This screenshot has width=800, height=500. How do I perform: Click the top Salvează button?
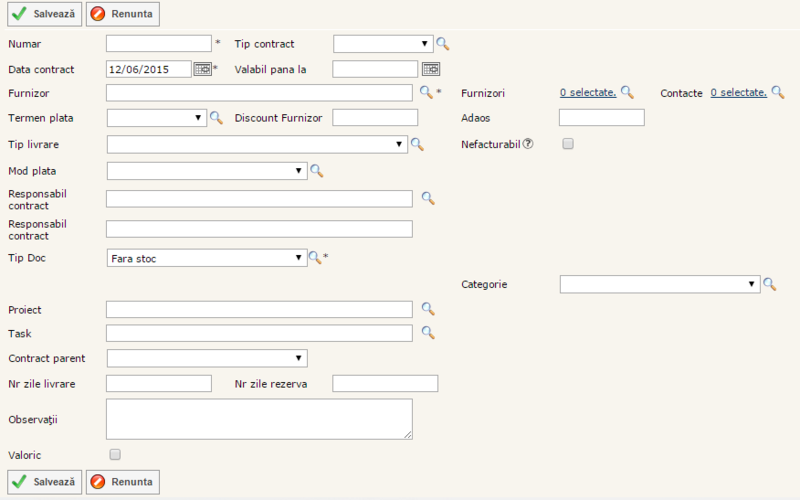pyautogui.click(x=45, y=15)
